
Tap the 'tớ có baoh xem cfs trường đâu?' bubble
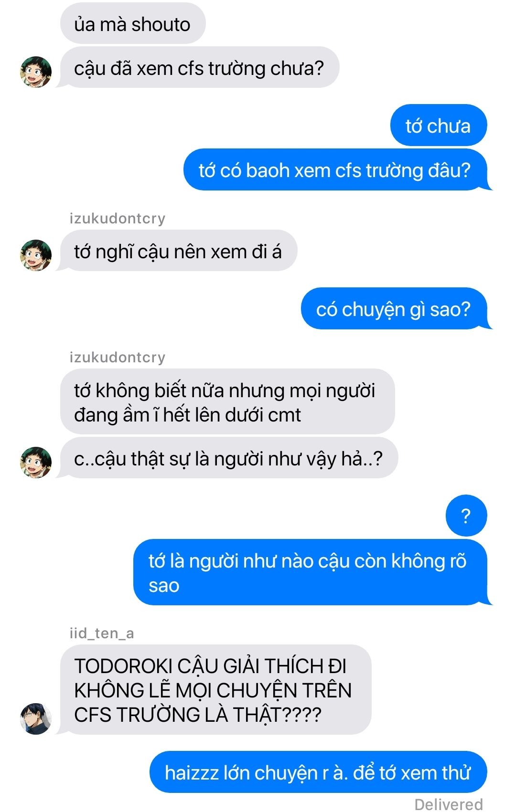click(337, 169)
